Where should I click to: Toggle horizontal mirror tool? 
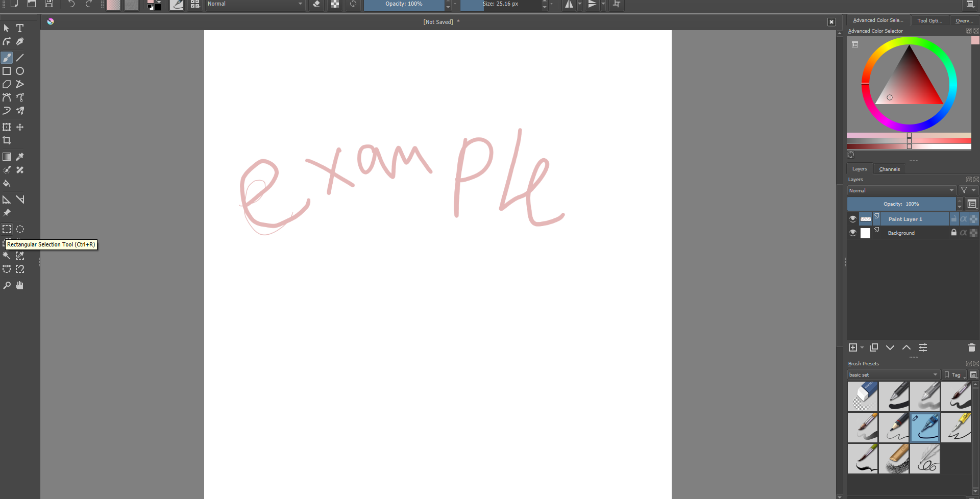pyautogui.click(x=569, y=4)
